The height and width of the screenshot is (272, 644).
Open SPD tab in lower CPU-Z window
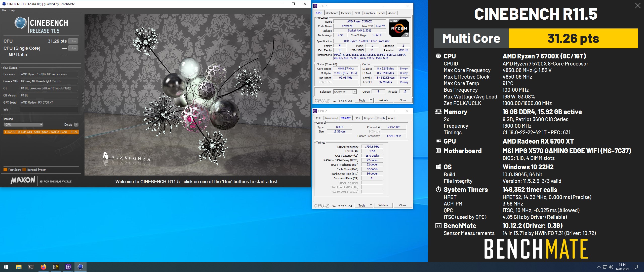(x=357, y=118)
